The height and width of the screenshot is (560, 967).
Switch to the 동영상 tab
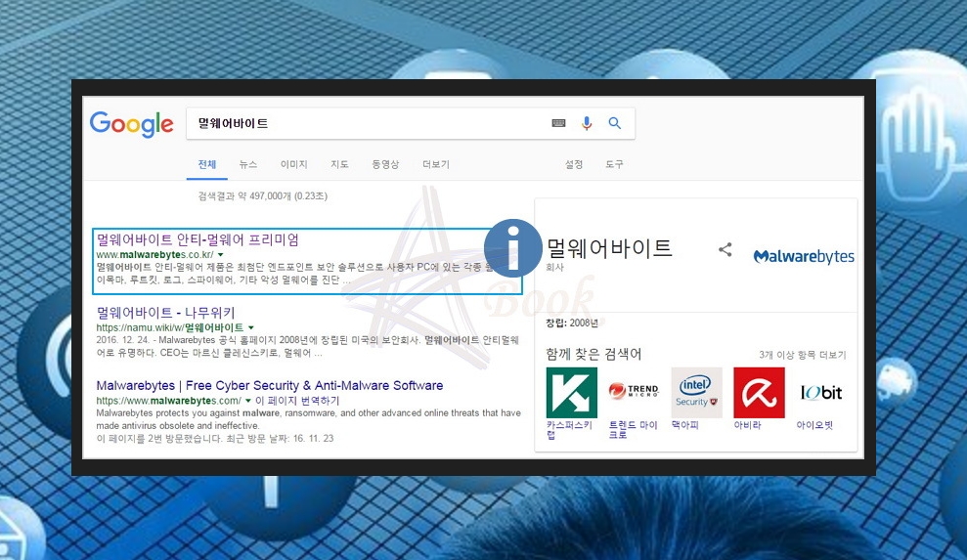[385, 164]
